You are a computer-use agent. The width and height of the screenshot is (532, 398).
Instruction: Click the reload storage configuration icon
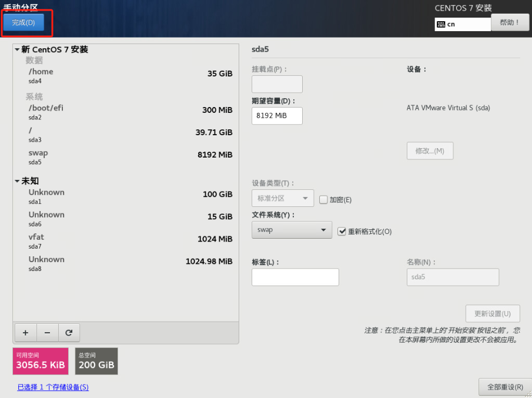(x=69, y=333)
